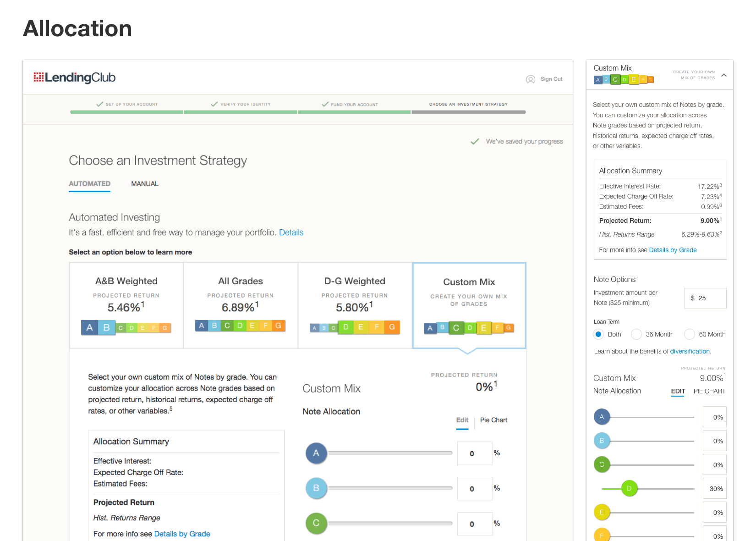Click Sign Out link

pyautogui.click(x=551, y=79)
